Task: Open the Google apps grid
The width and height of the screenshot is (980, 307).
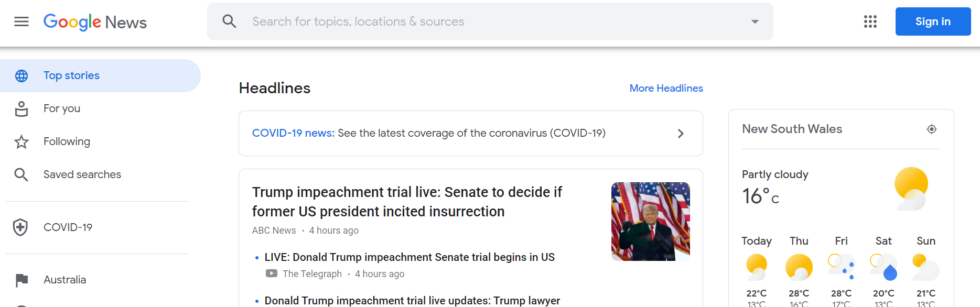Action: (870, 21)
